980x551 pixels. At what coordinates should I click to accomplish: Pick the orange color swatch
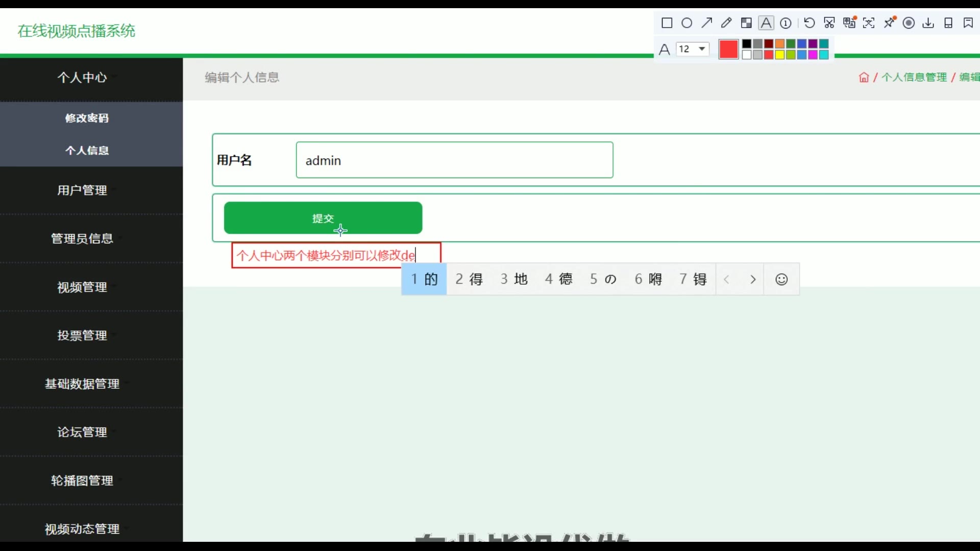coord(779,44)
